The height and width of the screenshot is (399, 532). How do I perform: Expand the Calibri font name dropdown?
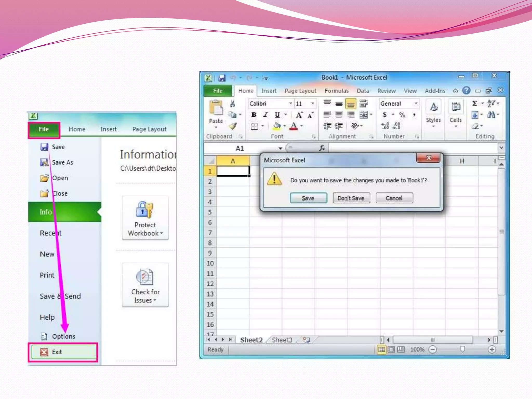tap(290, 104)
